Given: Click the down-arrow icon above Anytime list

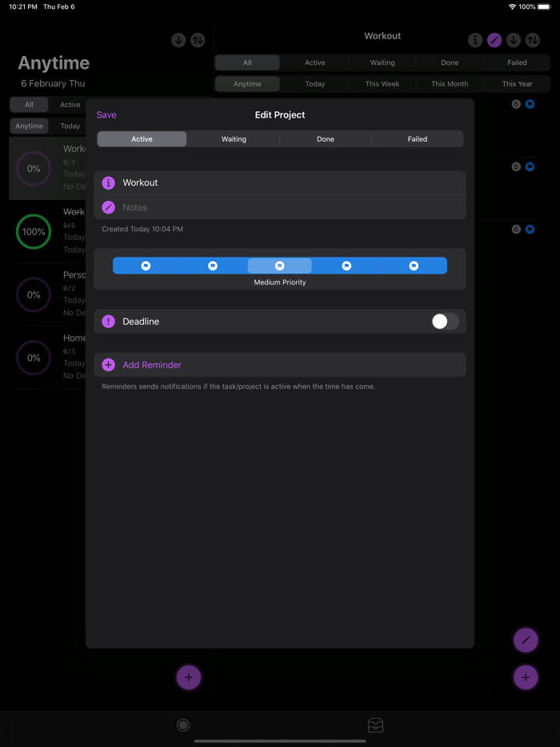Looking at the screenshot, I should click(178, 41).
